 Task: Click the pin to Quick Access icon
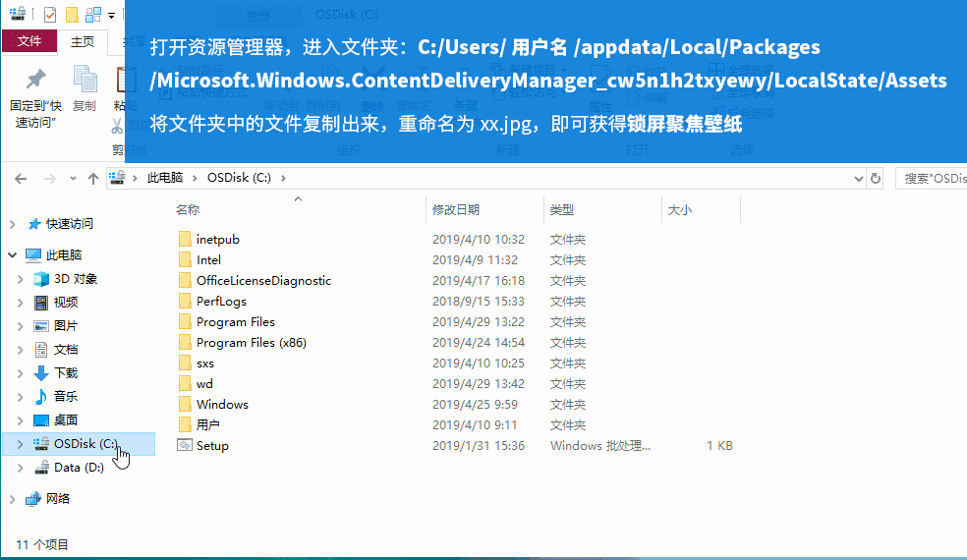[35, 80]
